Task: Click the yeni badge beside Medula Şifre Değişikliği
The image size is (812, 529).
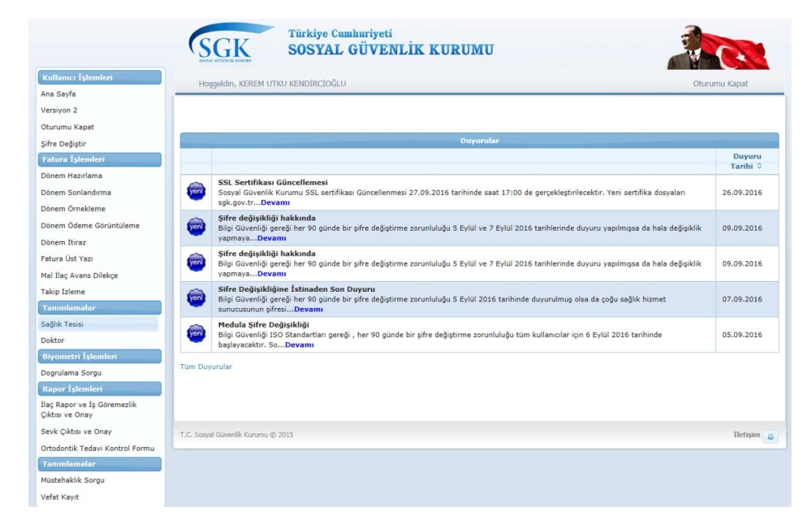Action: [x=197, y=334]
